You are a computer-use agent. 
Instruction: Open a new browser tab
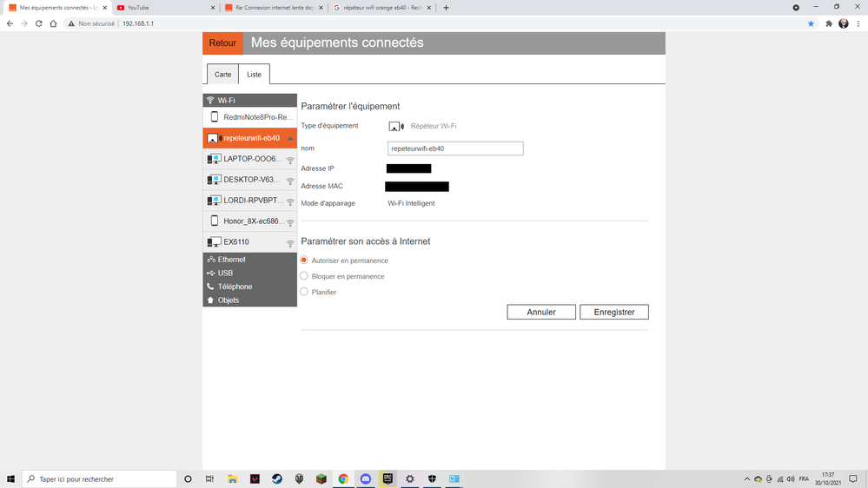tap(447, 8)
